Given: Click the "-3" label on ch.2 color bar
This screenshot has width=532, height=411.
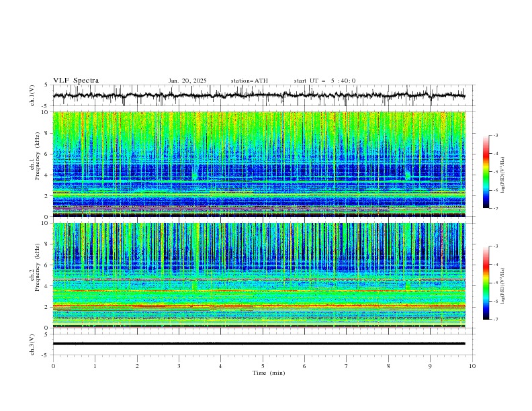Looking at the screenshot, I should tap(495, 246).
